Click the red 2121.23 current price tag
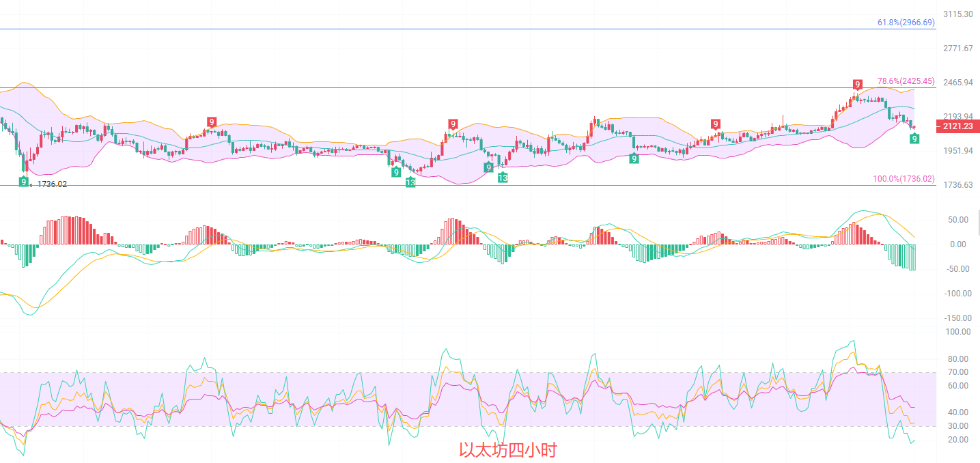The width and height of the screenshot is (980, 463). 957,126
